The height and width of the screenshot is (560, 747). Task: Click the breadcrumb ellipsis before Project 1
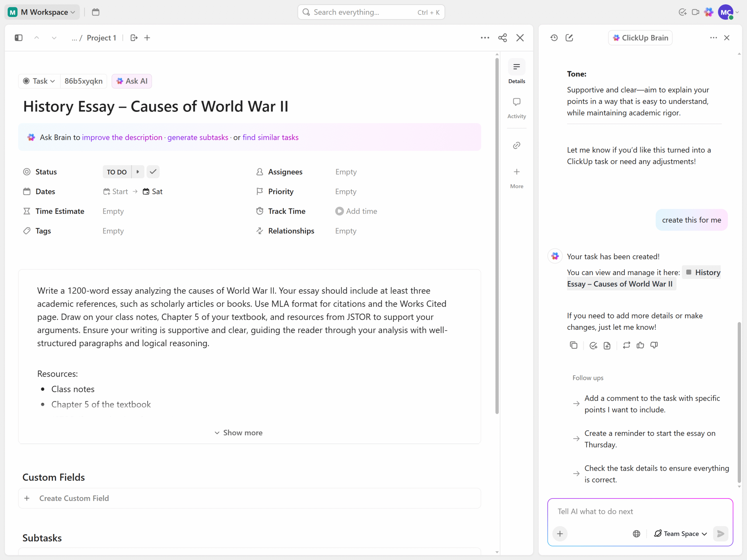74,38
